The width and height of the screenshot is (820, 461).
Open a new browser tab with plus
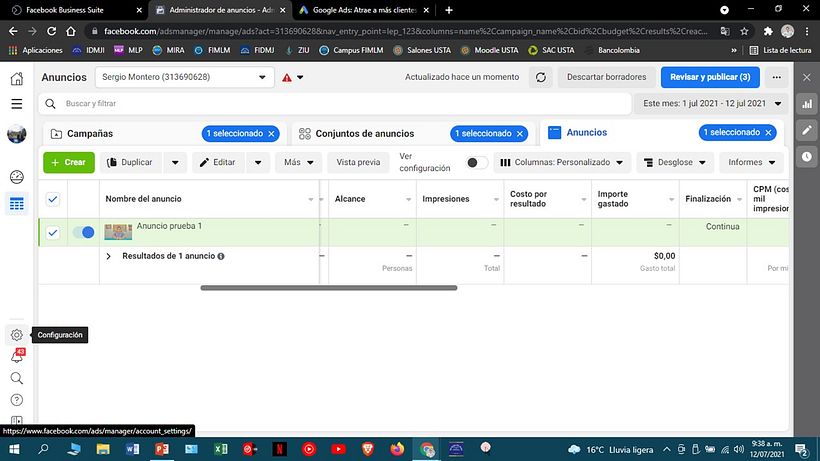click(x=449, y=10)
